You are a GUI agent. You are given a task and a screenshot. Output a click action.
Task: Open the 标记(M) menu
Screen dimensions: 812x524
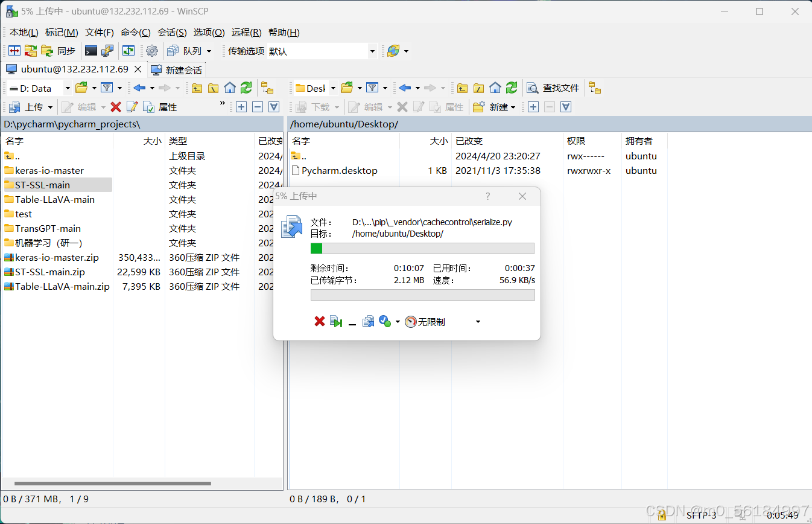[x=62, y=33]
